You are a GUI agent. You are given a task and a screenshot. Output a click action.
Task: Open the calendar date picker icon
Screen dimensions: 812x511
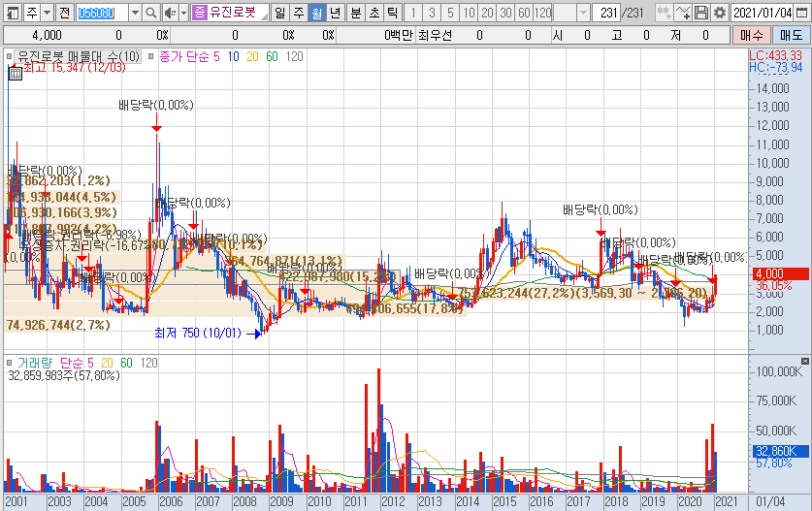tap(801, 13)
